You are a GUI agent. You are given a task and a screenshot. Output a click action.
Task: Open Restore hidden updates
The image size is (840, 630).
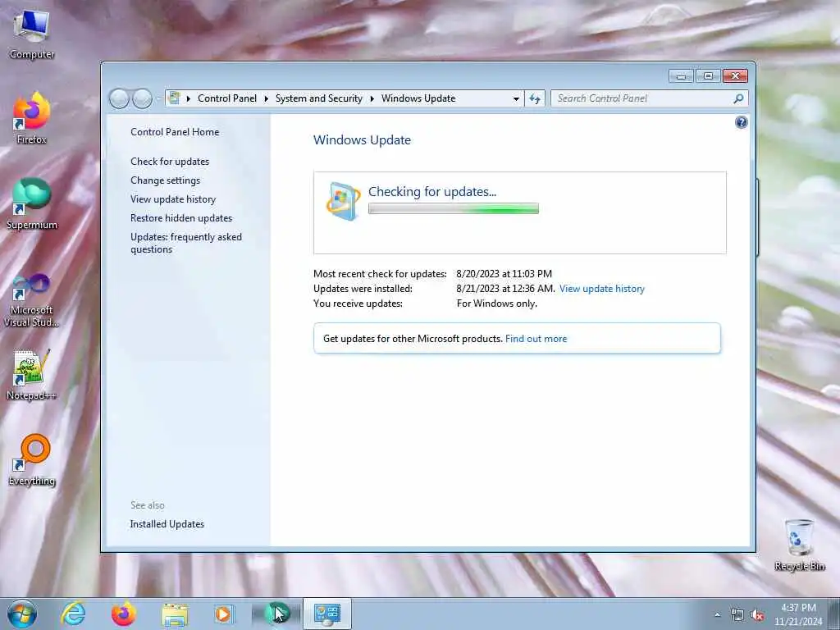181,218
